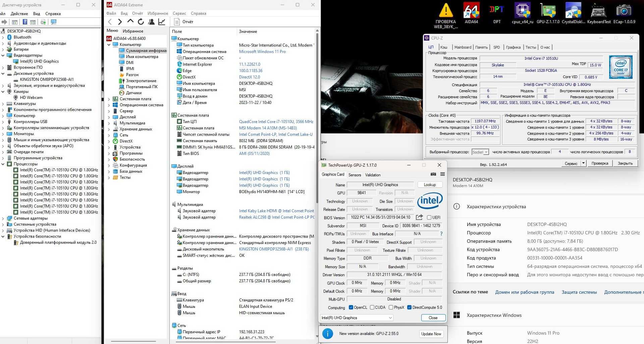
Task: Open CPU-Z processor Socket dropdown
Action: pos(480,152)
